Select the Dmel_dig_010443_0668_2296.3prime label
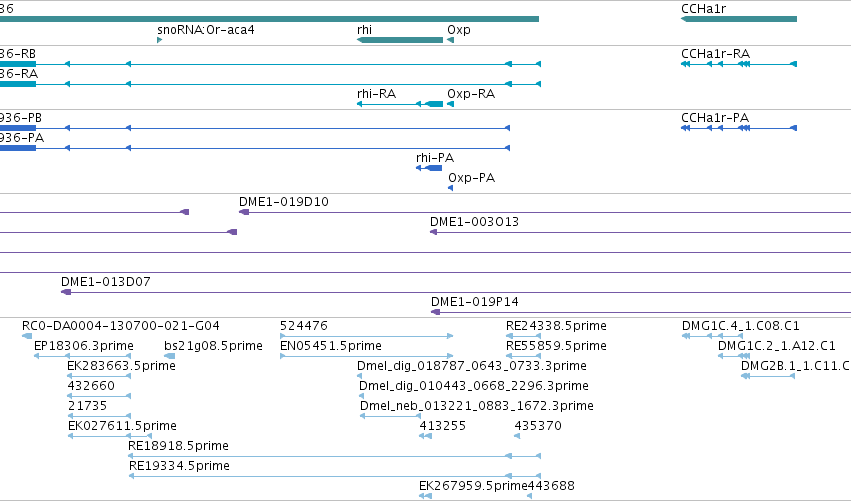 point(474,386)
